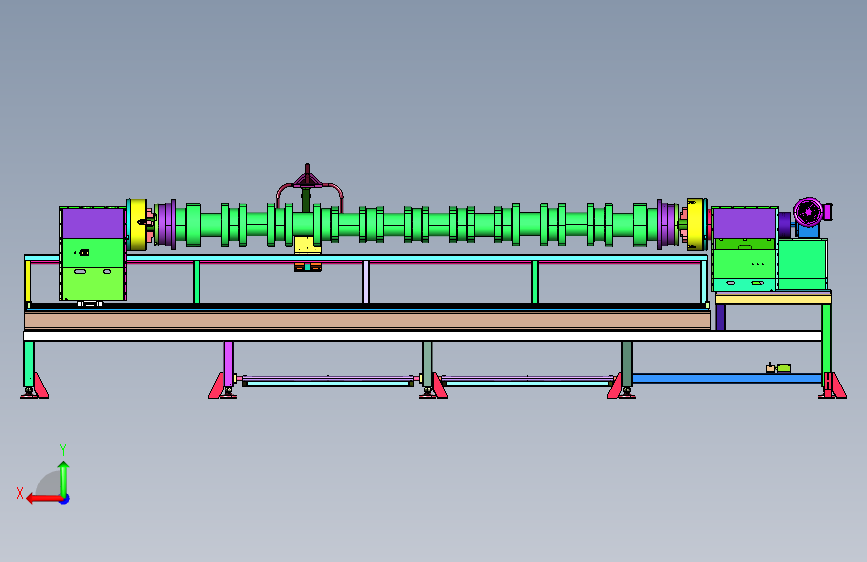Pick the purple cover on the left housing box

pos(93,223)
